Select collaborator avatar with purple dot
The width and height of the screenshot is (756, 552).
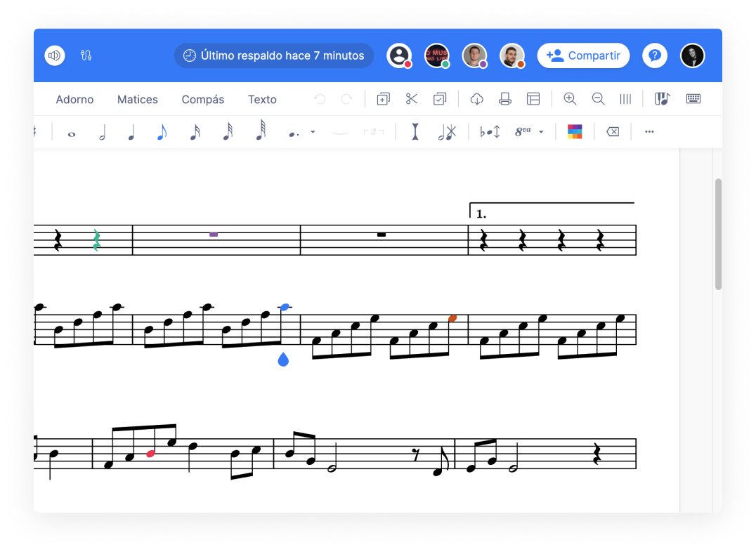click(474, 55)
